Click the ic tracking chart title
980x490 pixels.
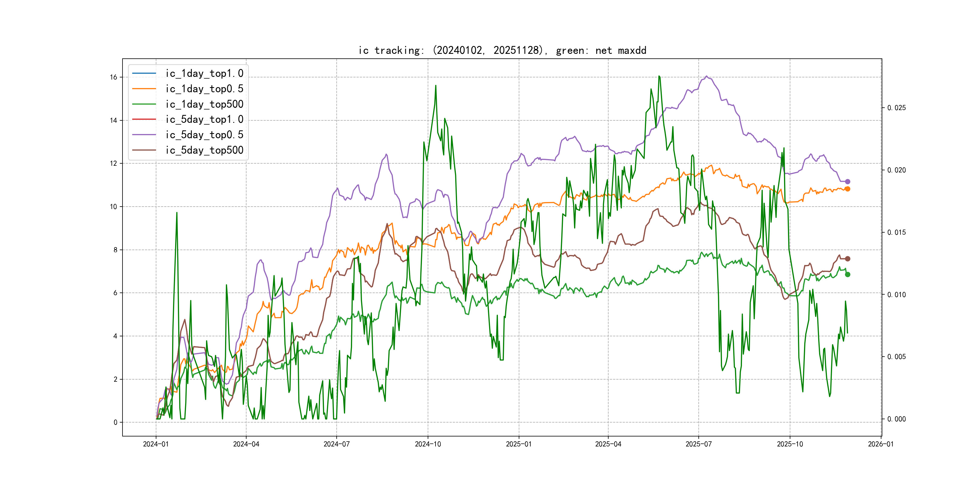(x=502, y=50)
